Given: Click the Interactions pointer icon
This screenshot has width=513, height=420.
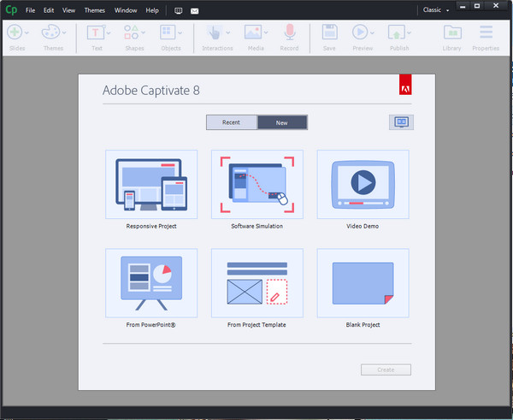Looking at the screenshot, I should 215,33.
